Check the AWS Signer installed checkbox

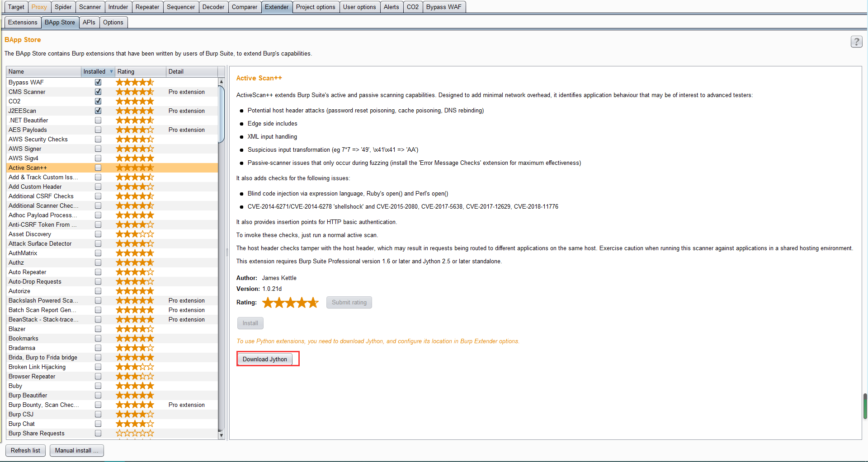pyautogui.click(x=98, y=149)
